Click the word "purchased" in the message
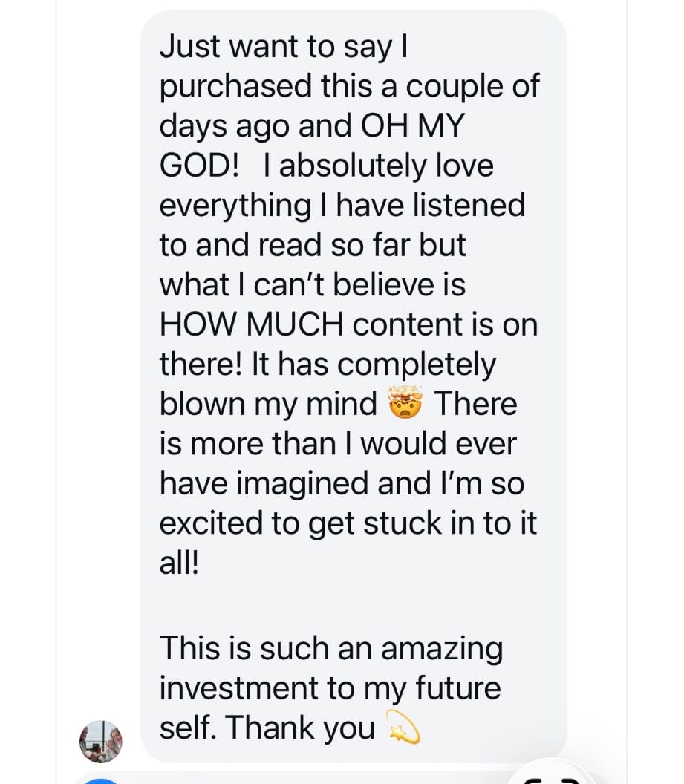The image size is (684, 784). tap(235, 86)
